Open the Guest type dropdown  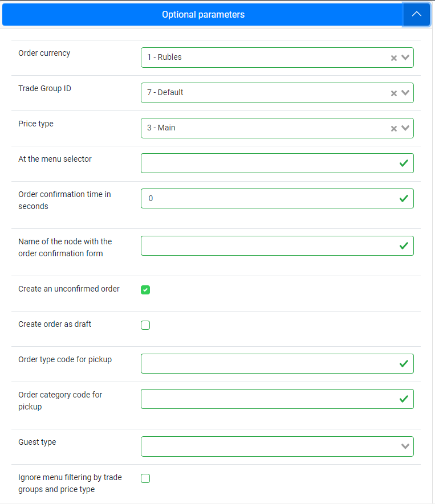point(405,446)
